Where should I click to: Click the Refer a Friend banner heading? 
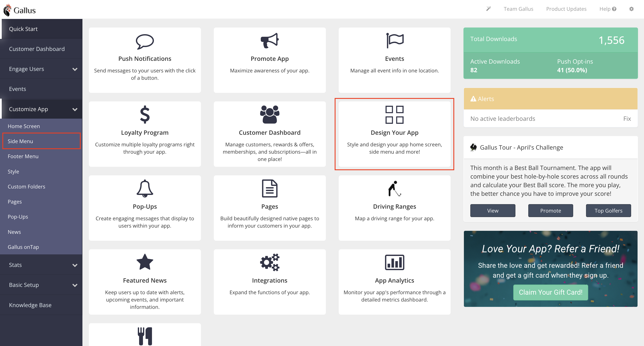[550, 249]
